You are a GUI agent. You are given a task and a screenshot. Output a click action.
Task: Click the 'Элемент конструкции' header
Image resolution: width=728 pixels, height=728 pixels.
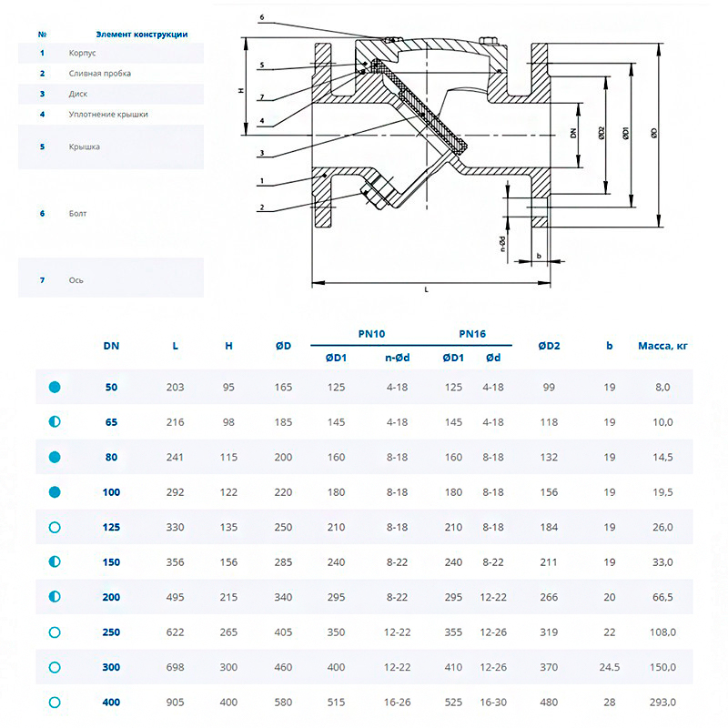(142, 34)
